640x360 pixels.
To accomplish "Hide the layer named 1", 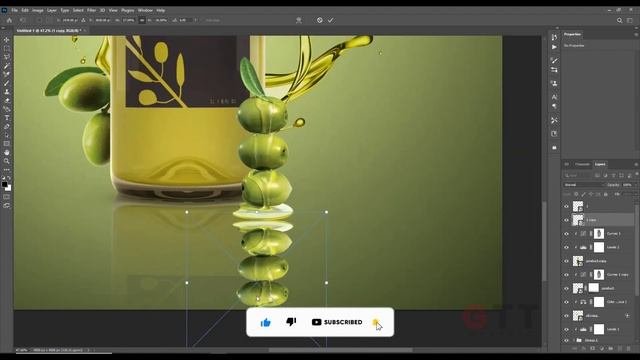I will pos(567,207).
